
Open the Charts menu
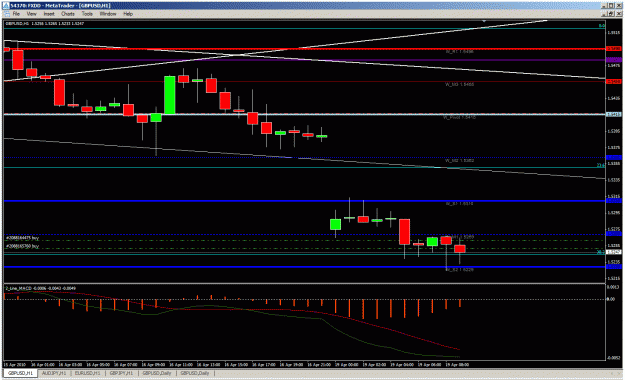coord(68,14)
